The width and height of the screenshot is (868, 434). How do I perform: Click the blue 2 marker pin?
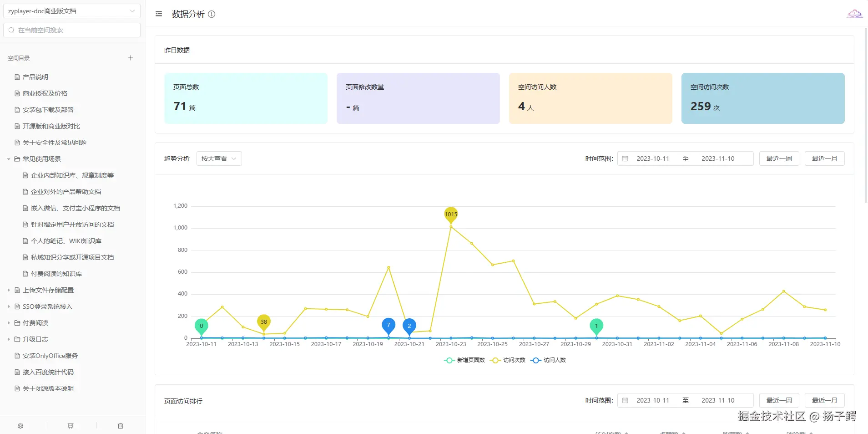[x=409, y=326]
